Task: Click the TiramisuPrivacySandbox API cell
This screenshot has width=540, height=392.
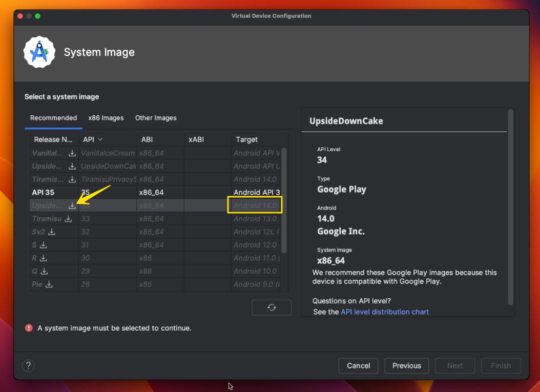Action: (108, 179)
